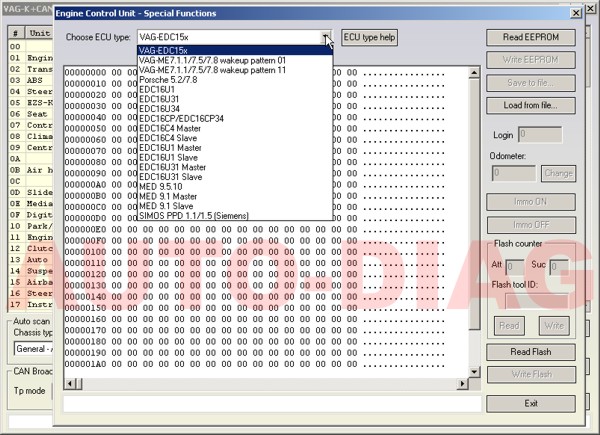Click the flash counter Write button
The width and height of the screenshot is (600, 435).
click(x=554, y=326)
